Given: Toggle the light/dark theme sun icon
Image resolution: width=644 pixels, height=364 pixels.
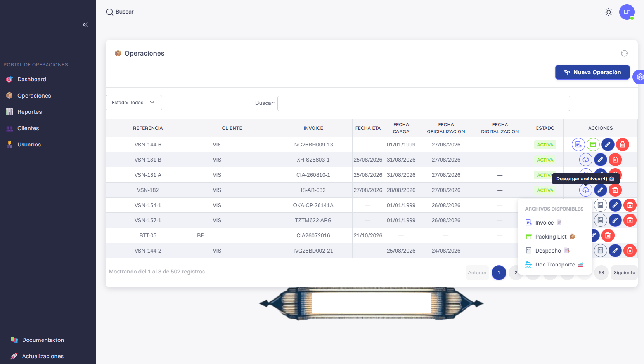Looking at the screenshot, I should 609,12.
